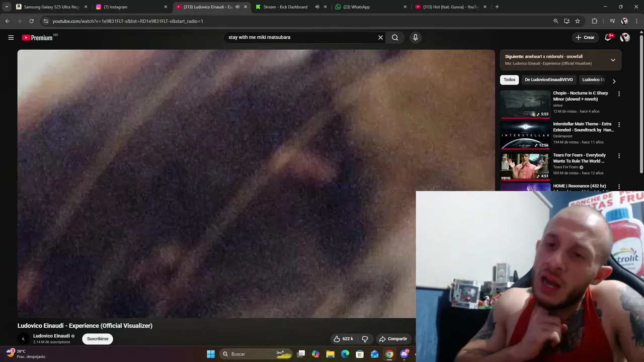Expand the mix playlist panel chevron

(613, 60)
